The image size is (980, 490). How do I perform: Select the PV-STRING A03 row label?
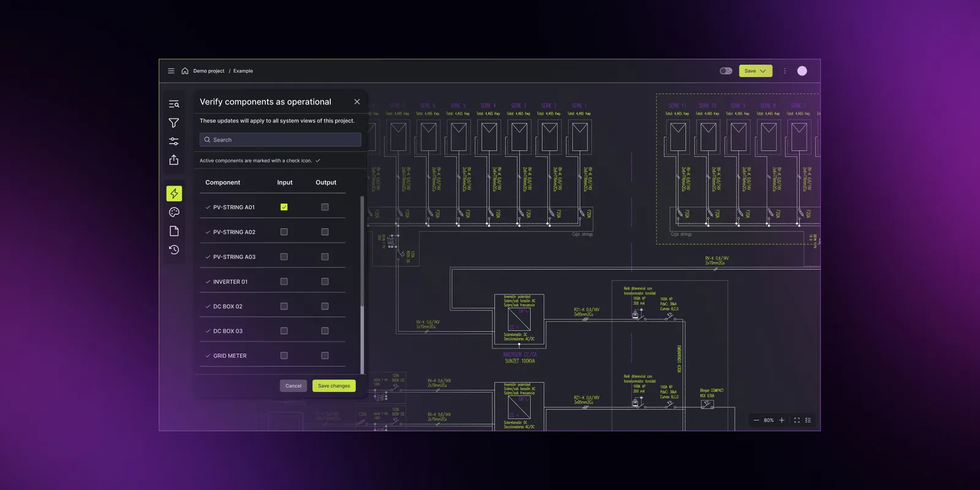click(x=234, y=257)
